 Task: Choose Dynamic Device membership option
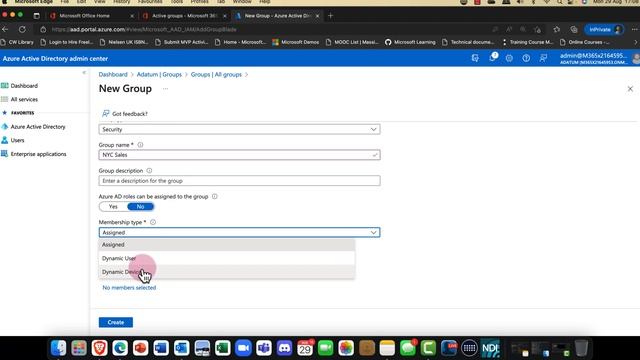point(227,272)
